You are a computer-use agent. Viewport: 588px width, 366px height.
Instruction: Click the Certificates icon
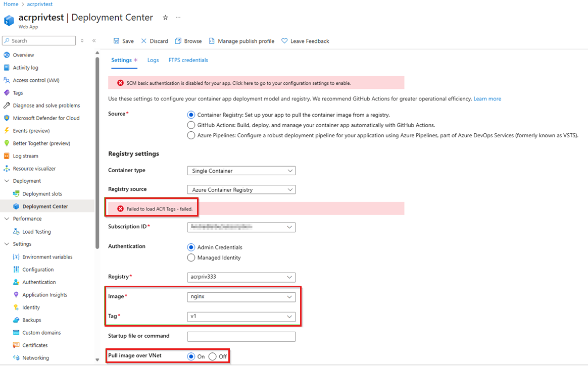click(16, 345)
